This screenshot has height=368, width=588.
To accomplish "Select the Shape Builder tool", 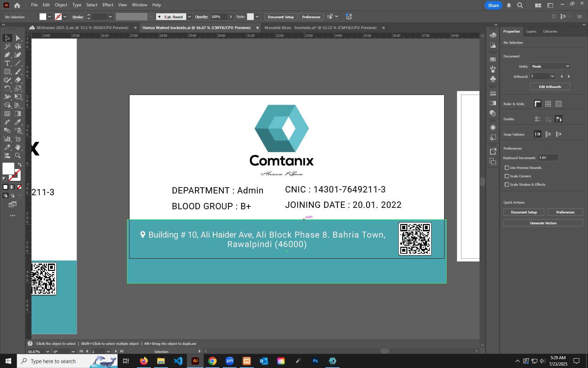I will click(x=7, y=105).
